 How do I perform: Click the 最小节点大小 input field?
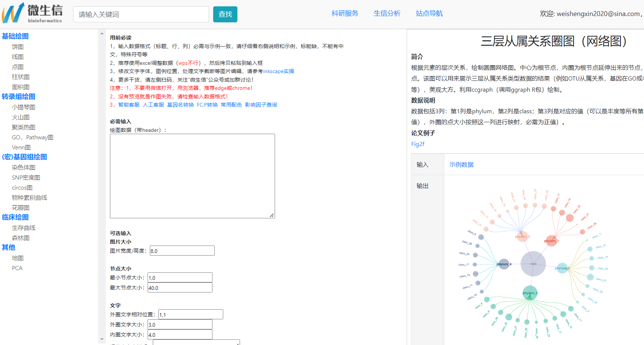pos(180,278)
